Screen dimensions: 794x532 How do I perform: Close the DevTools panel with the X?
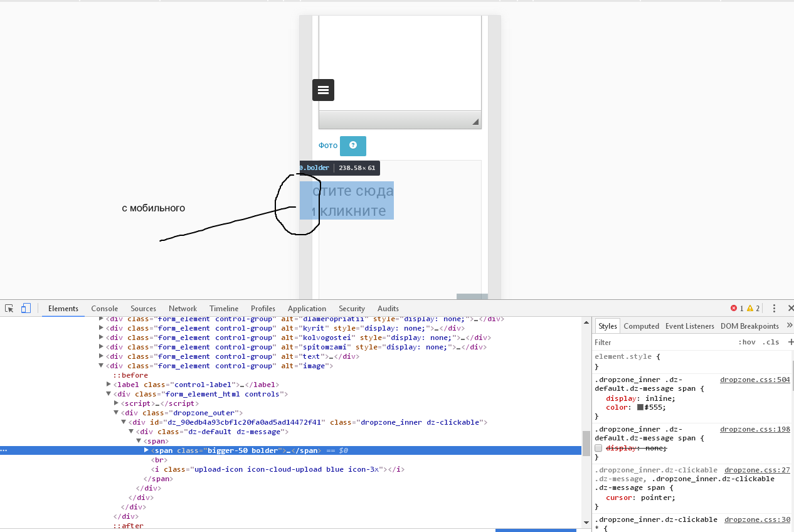790,308
